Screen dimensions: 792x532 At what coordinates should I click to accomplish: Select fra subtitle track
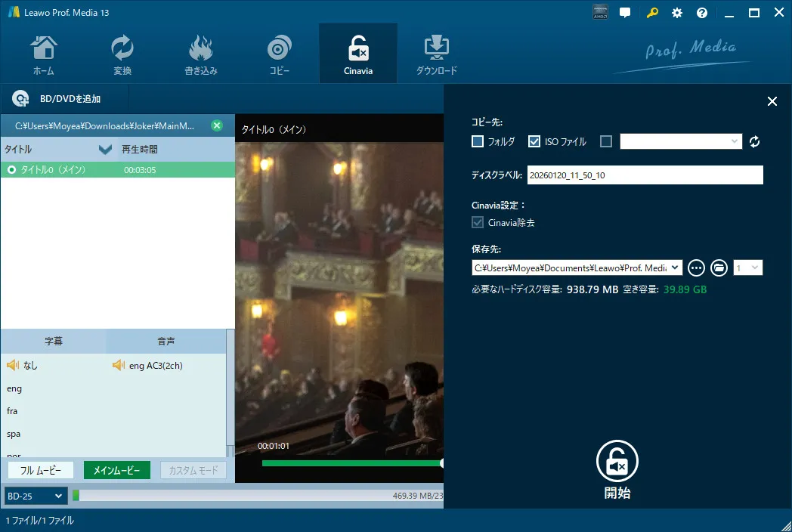pos(12,411)
